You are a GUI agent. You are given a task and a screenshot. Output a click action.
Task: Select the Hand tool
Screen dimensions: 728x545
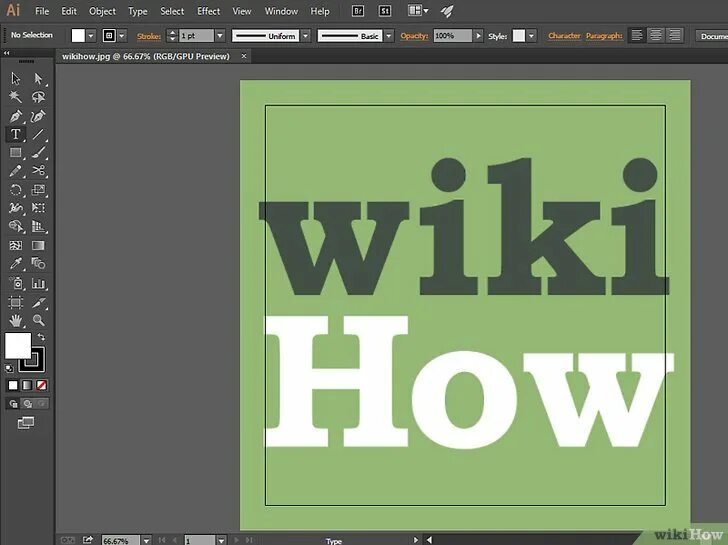[15, 320]
